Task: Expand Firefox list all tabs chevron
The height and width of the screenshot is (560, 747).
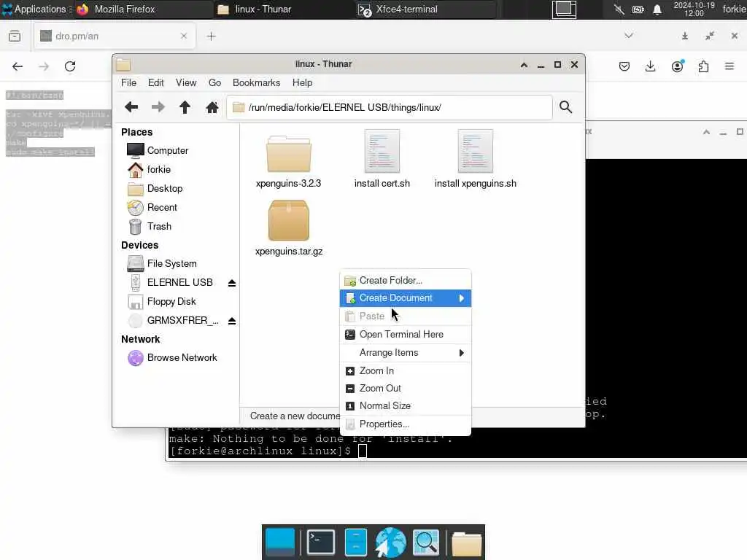Action: click(629, 36)
